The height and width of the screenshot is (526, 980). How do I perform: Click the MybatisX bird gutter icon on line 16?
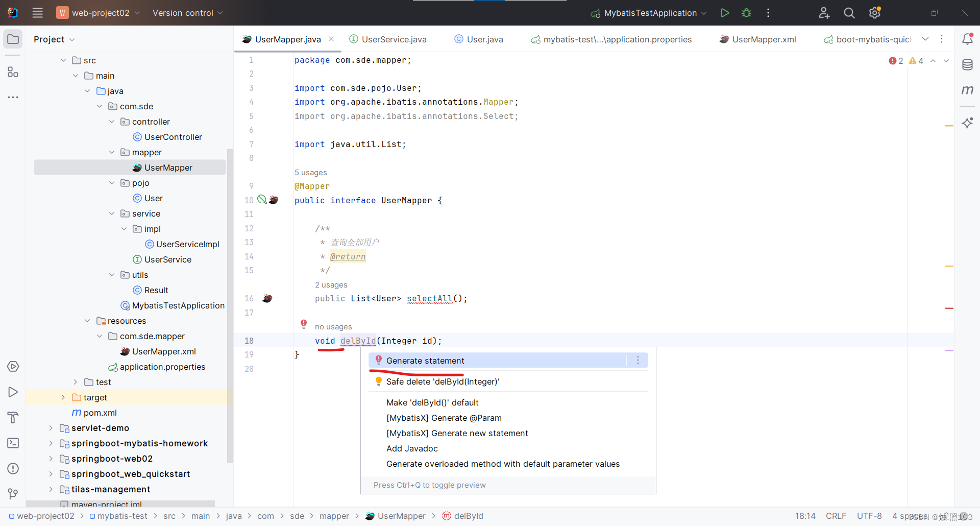267,298
